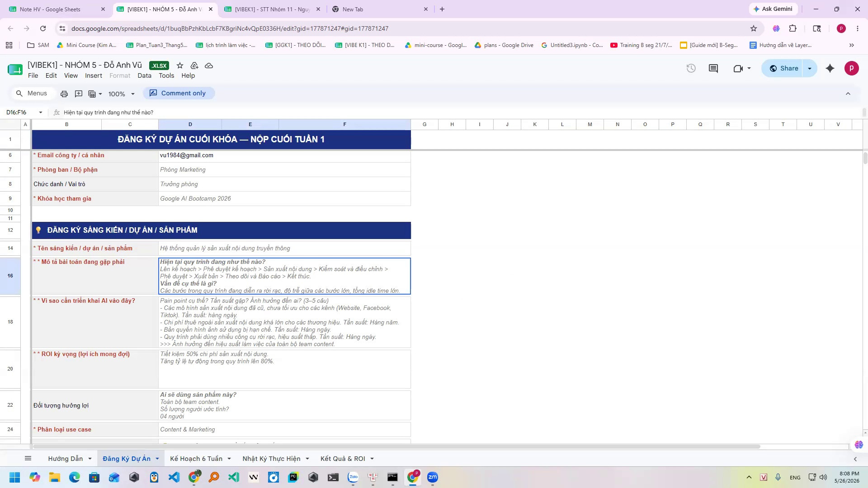The width and height of the screenshot is (868, 488).
Task: Open the browser extensions puzzle icon
Action: click(x=793, y=28)
